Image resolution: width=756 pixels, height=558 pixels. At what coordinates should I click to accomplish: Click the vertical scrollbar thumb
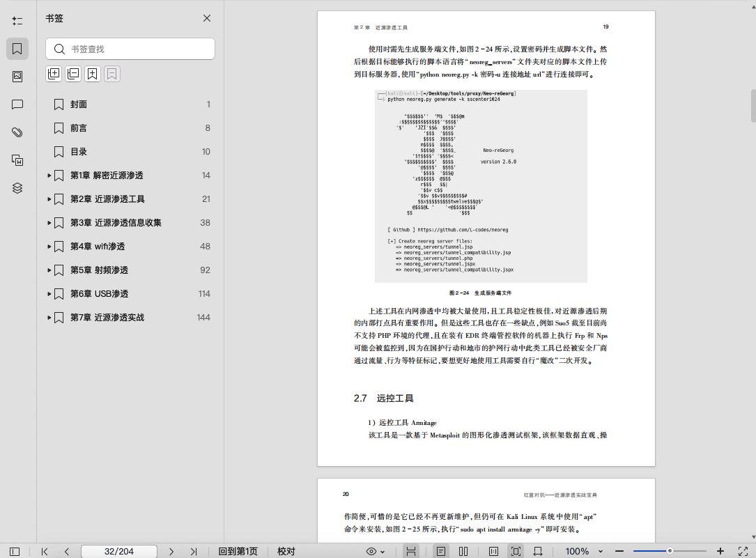753,105
